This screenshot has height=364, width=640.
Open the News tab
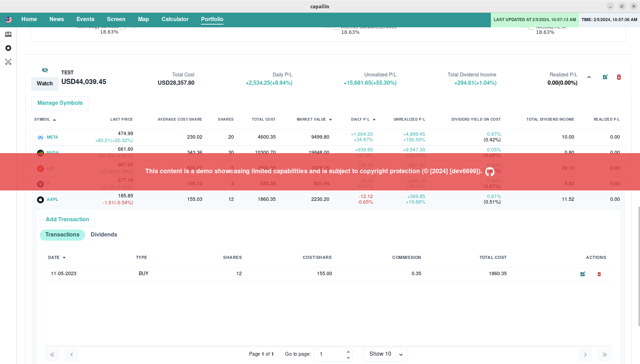[57, 19]
